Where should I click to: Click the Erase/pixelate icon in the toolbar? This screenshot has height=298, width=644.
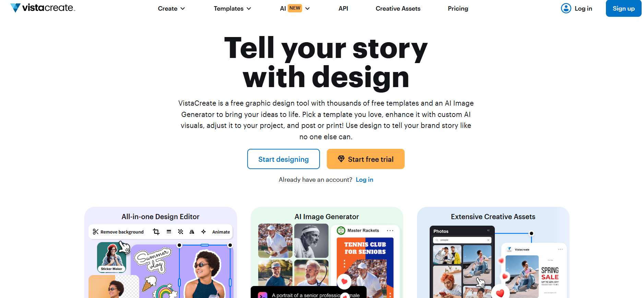180,232
